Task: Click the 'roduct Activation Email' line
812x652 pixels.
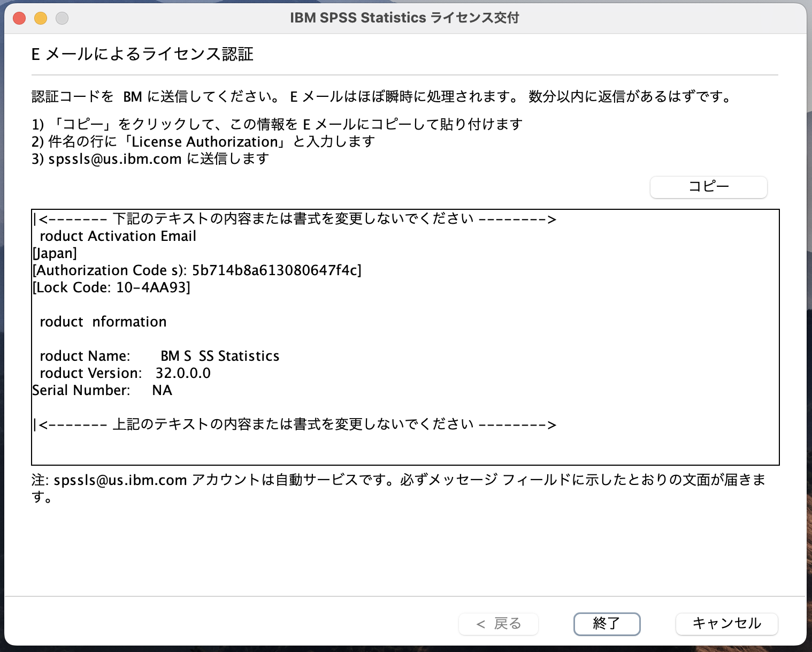Action: point(118,236)
